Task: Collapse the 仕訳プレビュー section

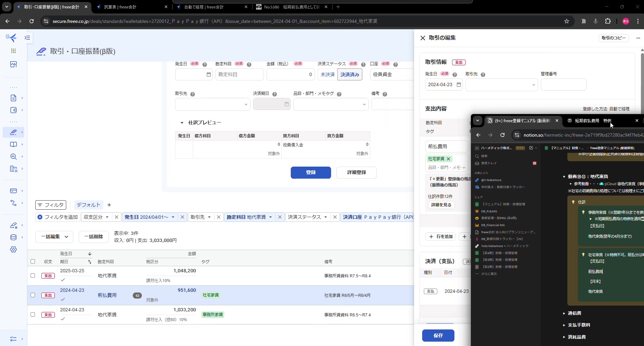Action: click(182, 123)
